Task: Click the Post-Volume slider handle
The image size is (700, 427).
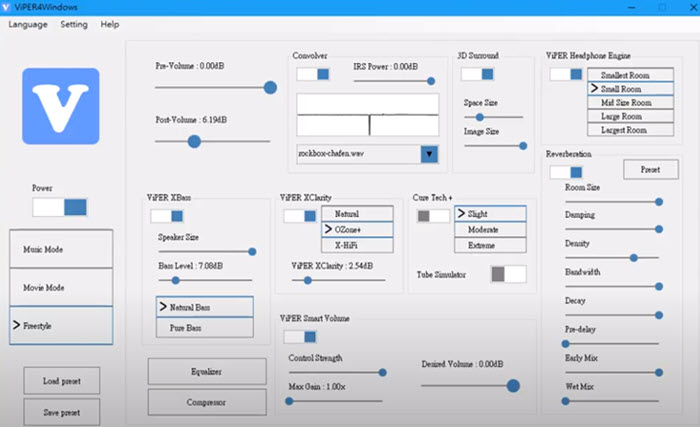Action: click(194, 142)
